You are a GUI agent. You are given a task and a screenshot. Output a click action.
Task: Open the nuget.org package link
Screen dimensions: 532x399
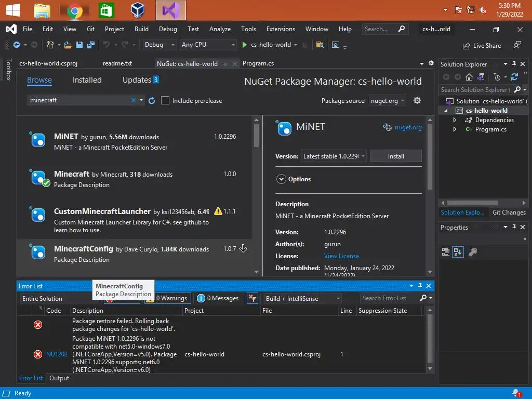(408, 128)
